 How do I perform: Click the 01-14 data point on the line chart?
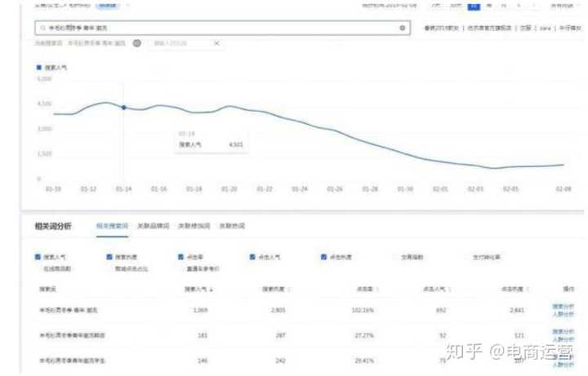(124, 107)
